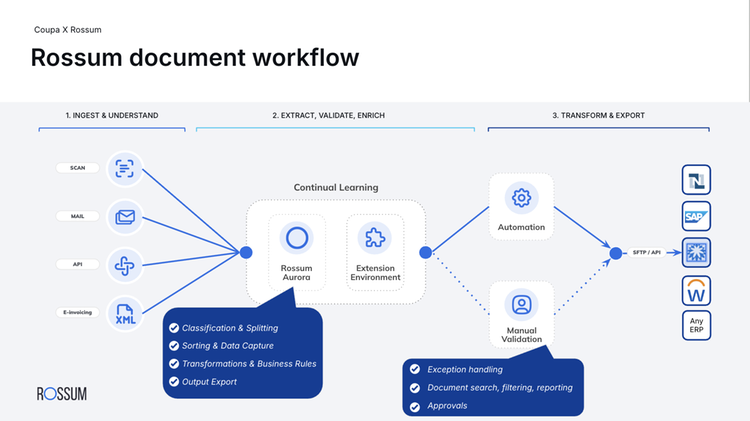The image size is (750, 421).
Task: Click the Mail envelope icon
Action: [125, 216]
